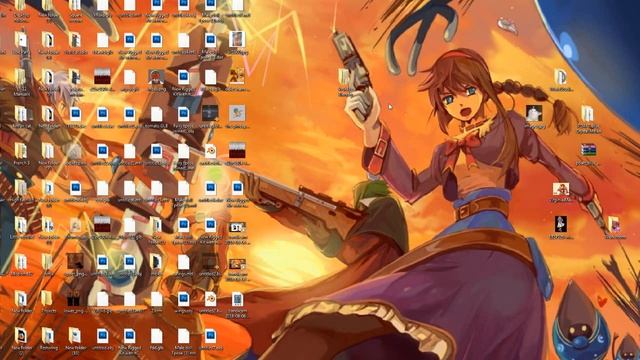
Task: Open the Blender file beside the phone screenshot
Action: point(210,299)
